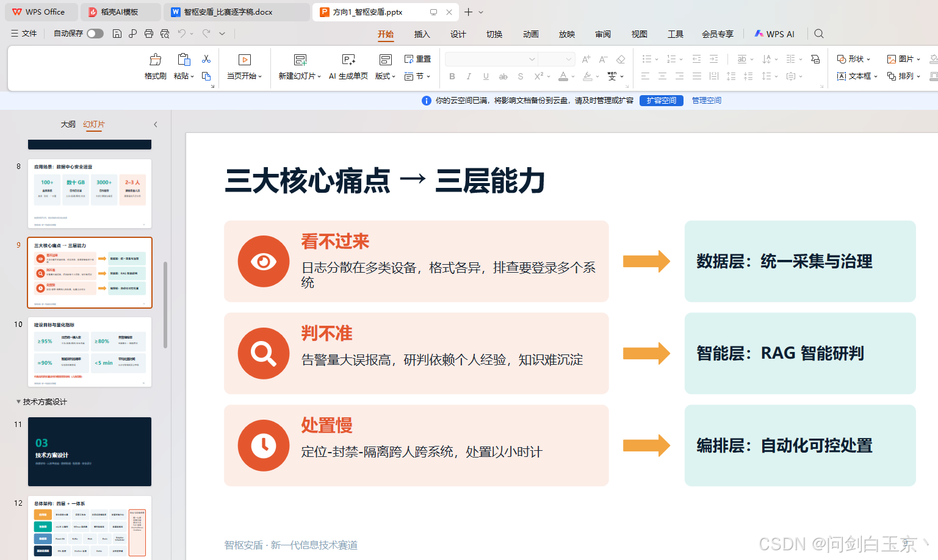Viewport: 938px width, 560px height.
Task: Switch to the 插入 ribbon tab
Action: pyautogui.click(x=422, y=34)
